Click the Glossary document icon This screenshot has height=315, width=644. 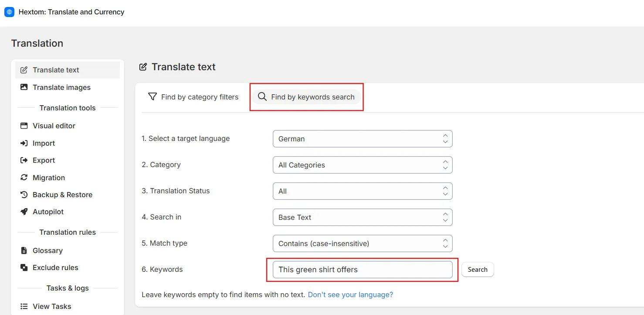coord(24,250)
